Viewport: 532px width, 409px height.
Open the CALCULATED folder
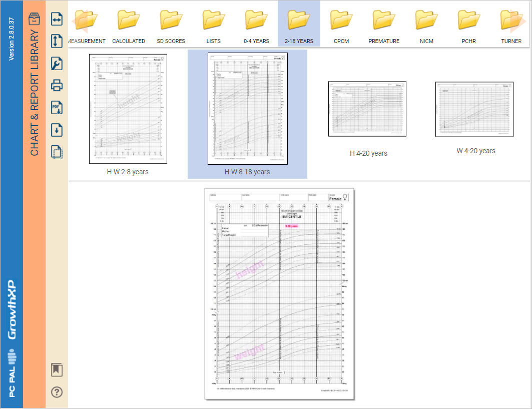pyautogui.click(x=129, y=27)
